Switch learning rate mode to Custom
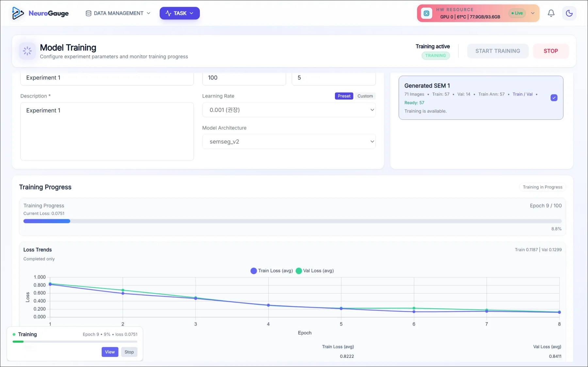 365,96
